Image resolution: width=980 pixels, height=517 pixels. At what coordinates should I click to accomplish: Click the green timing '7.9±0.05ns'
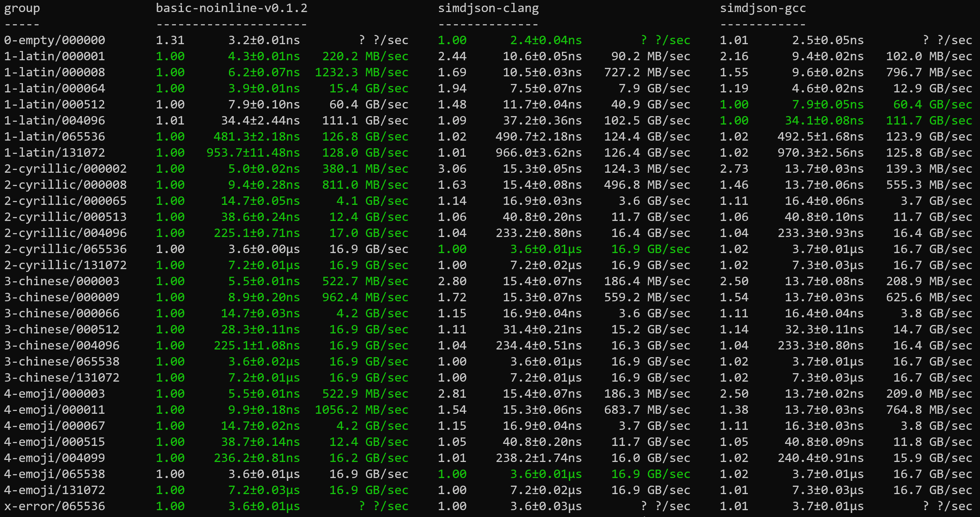[828, 104]
